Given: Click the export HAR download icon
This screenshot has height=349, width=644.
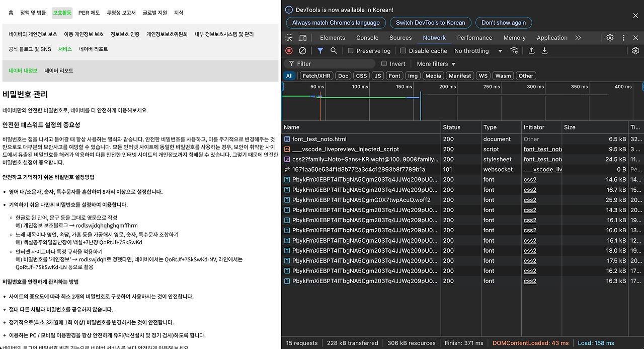Looking at the screenshot, I should (544, 51).
